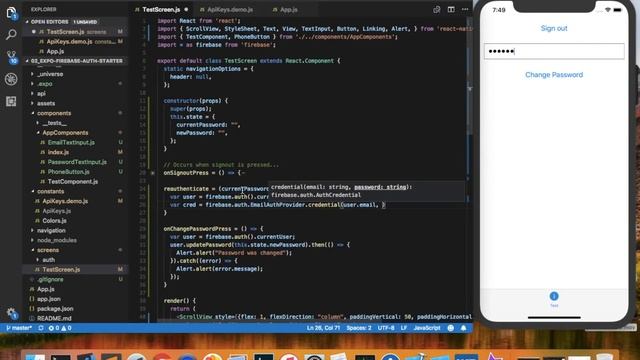Collapse the components folder
This screenshot has width=640, height=360.
[54, 113]
